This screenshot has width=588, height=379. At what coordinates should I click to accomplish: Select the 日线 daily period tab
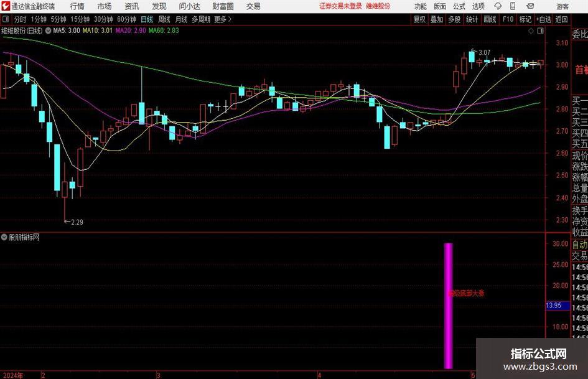147,19
